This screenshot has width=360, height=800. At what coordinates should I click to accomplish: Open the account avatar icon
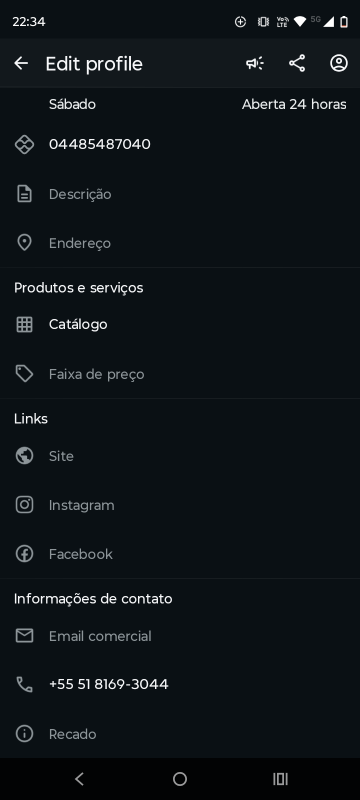coord(339,63)
